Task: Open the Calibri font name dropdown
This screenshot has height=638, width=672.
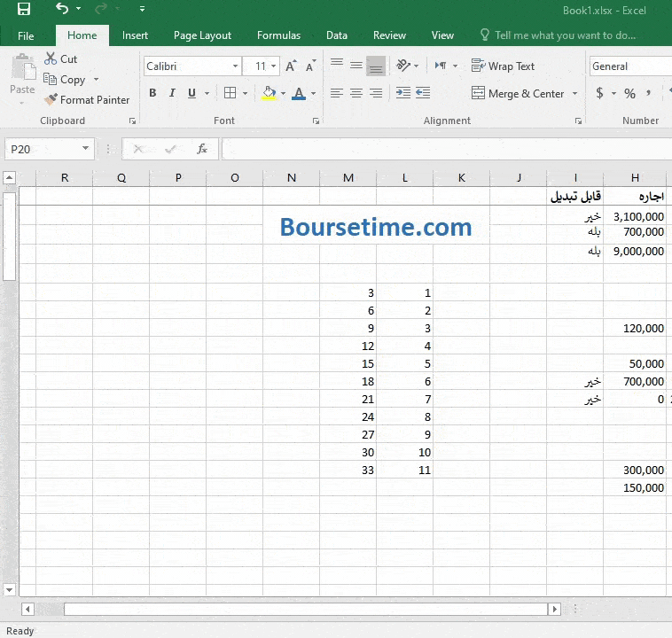Action: click(x=235, y=66)
